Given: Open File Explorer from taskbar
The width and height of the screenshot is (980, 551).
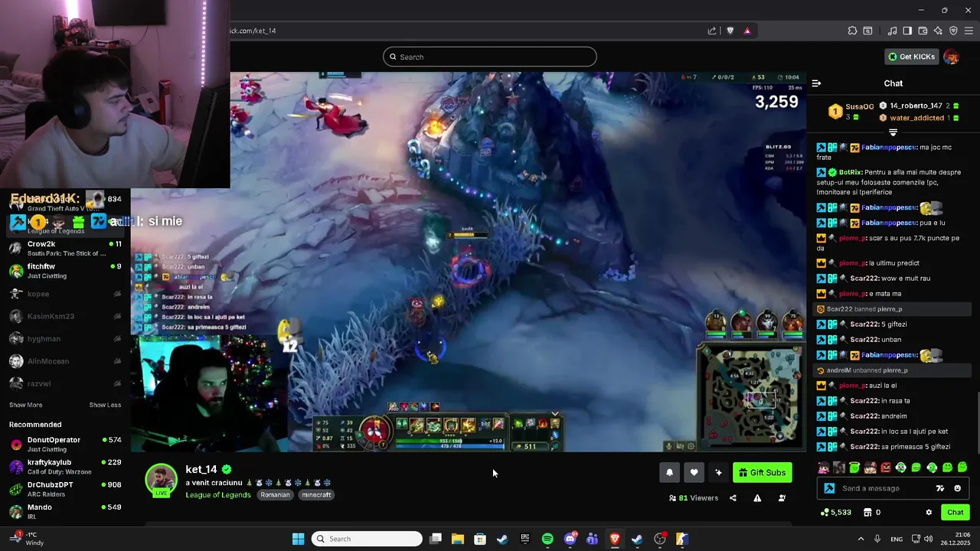Looking at the screenshot, I should click(458, 539).
